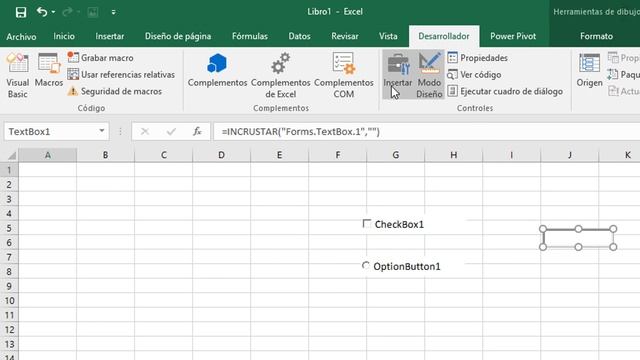Open the Revisar tab
The image size is (640, 360).
[344, 36]
